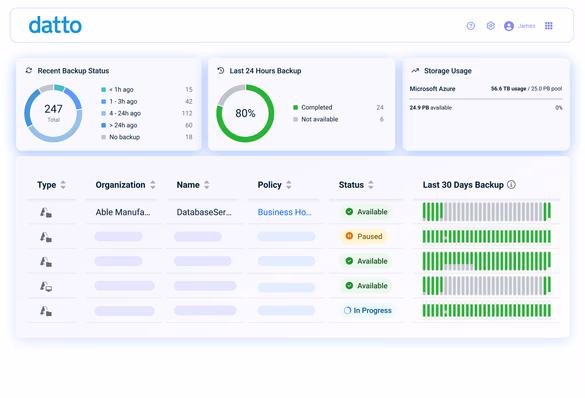The image size is (585, 398).
Task: Click green check icon in Able Manufa... row
Action: click(349, 212)
